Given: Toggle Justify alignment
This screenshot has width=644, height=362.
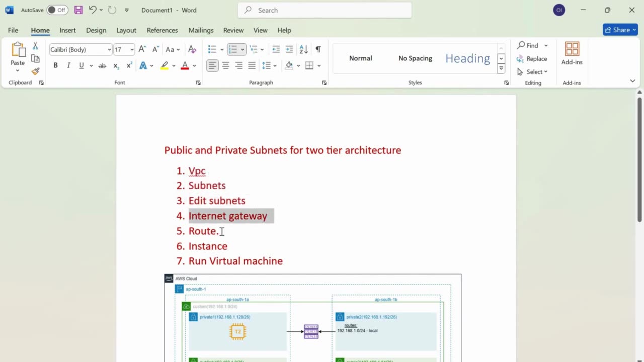Looking at the screenshot, I should pyautogui.click(x=252, y=65).
